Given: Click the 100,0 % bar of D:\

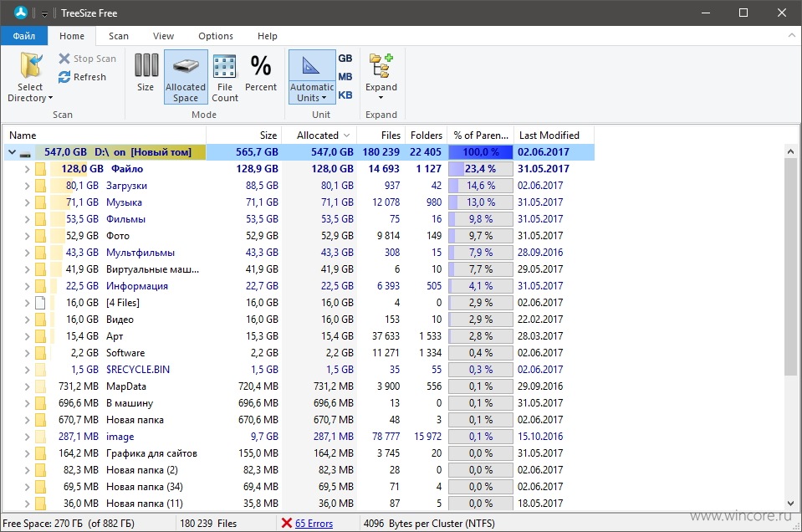Looking at the screenshot, I should 481,152.
